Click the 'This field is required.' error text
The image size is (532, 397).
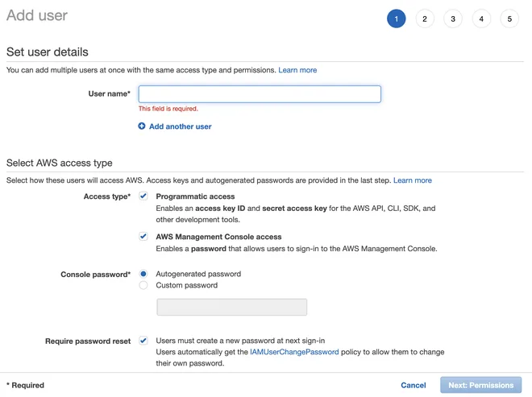pyautogui.click(x=168, y=109)
